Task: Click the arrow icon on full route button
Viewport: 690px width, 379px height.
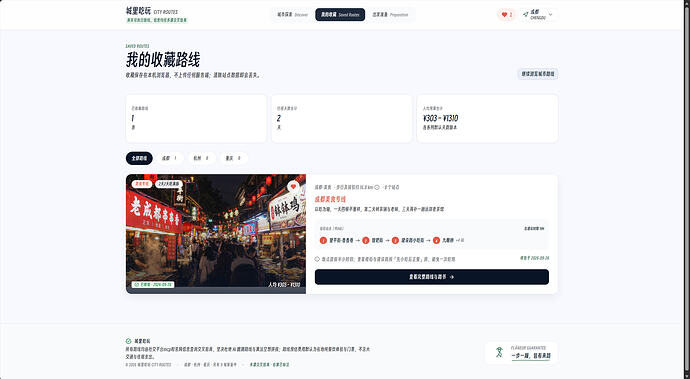Action: (x=452, y=277)
